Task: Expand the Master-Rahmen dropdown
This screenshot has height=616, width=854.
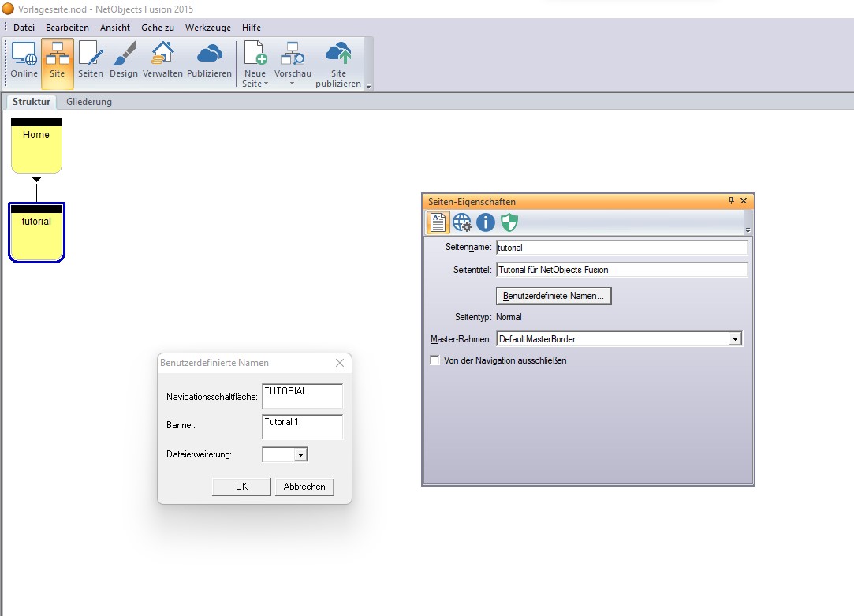Action: coord(735,339)
